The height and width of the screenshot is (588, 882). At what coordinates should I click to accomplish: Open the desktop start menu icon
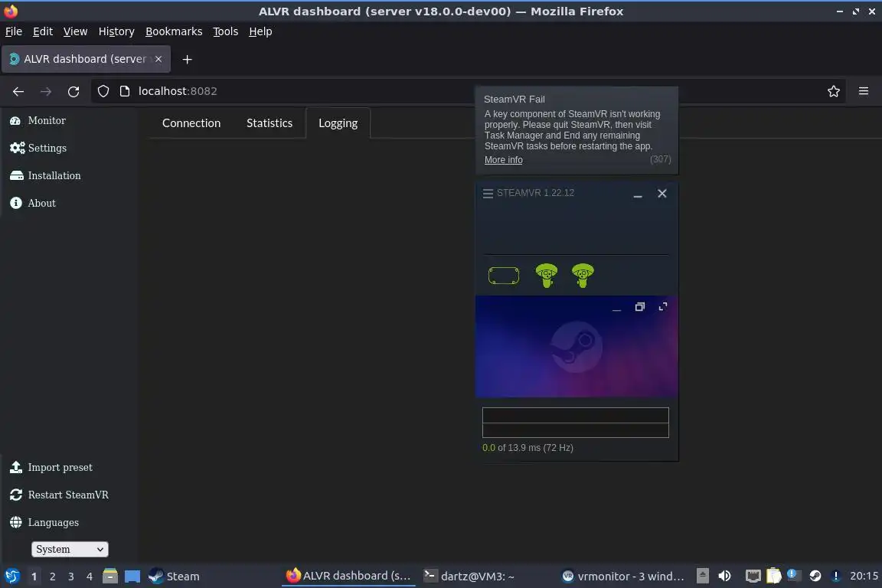(12, 577)
